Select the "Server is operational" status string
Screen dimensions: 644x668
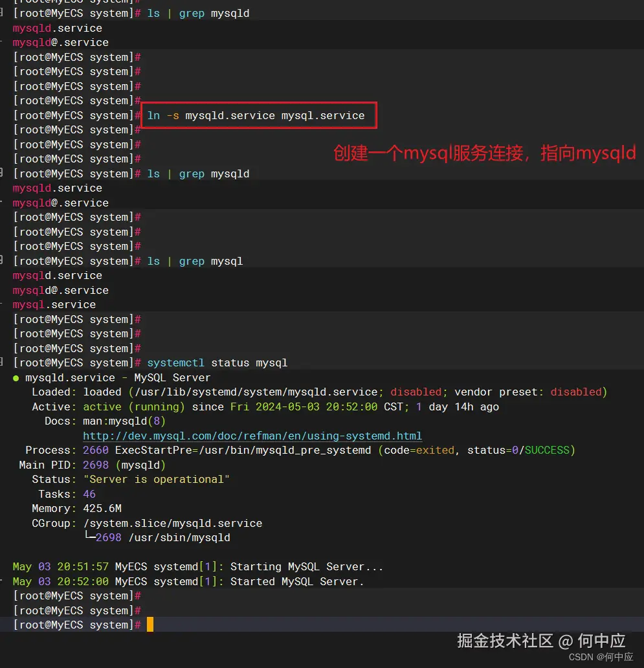[x=157, y=480]
